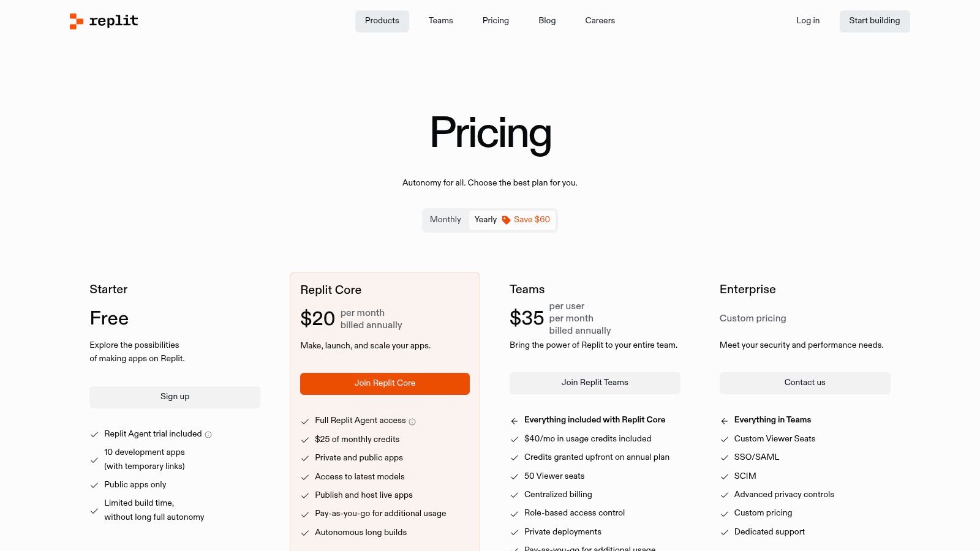The image size is (980, 551).
Task: Click left arrow icon by Everything included with Replit Core
Action: (514, 421)
